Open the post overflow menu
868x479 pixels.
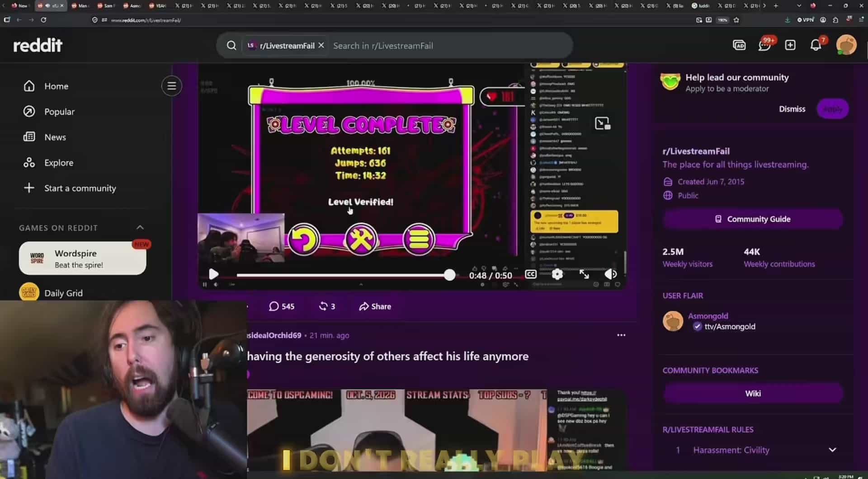click(621, 335)
